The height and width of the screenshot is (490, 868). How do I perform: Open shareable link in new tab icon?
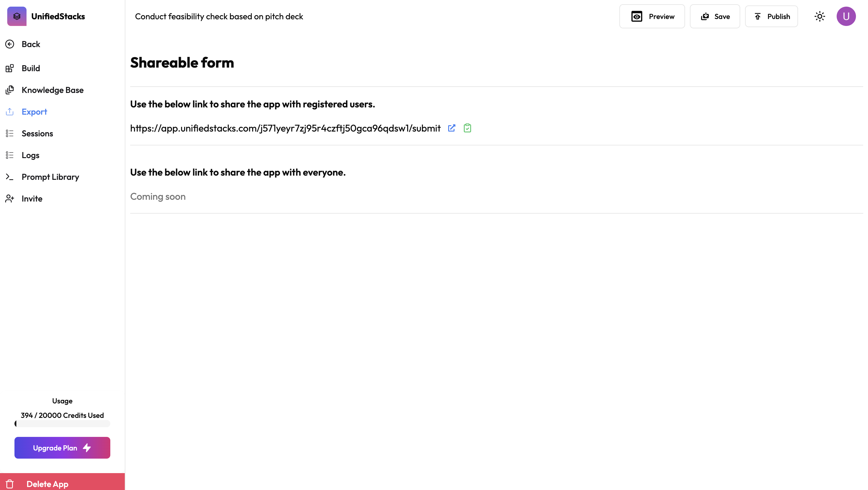pos(451,128)
